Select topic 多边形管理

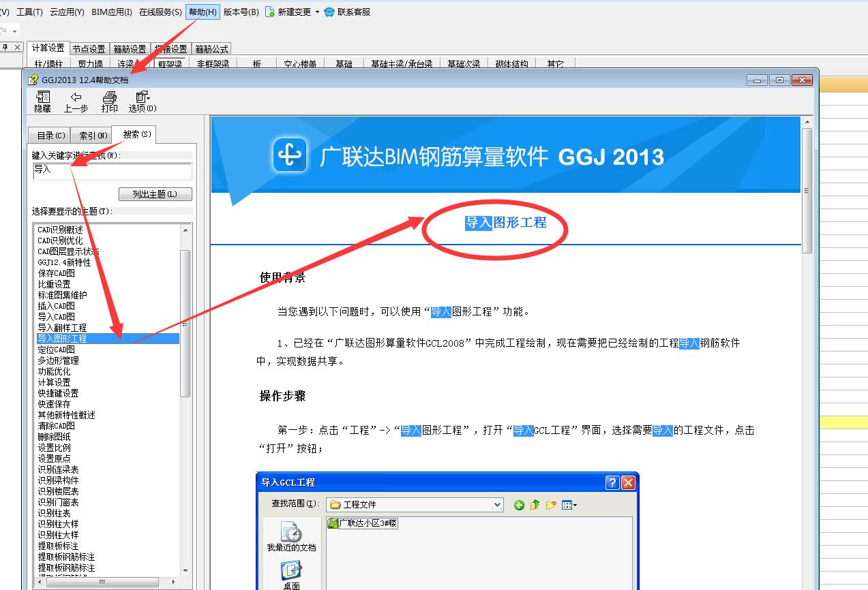[x=58, y=360]
